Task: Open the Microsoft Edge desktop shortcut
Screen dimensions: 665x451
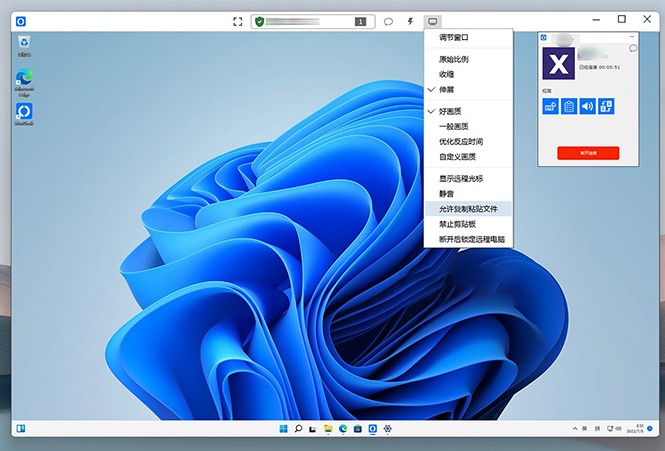Action: click(x=24, y=82)
